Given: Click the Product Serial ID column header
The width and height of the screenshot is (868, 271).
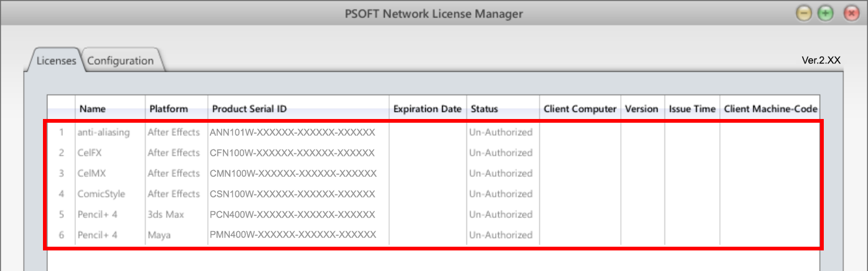Looking at the screenshot, I should pos(249,109).
